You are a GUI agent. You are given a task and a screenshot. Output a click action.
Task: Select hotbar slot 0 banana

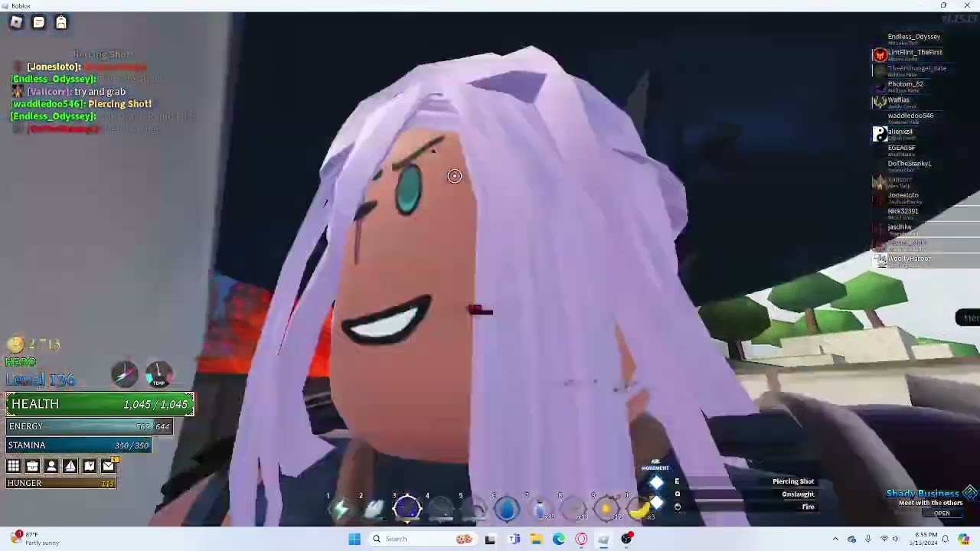click(639, 507)
